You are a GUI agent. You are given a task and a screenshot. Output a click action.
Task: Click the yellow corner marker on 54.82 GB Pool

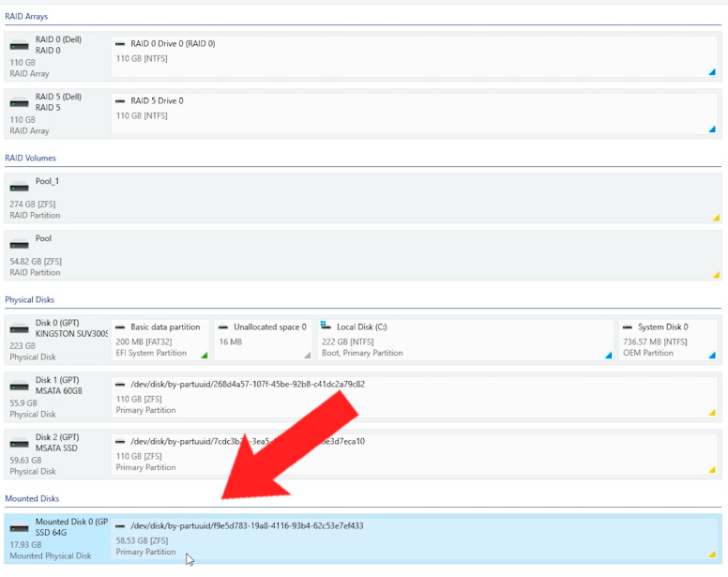tap(717, 275)
